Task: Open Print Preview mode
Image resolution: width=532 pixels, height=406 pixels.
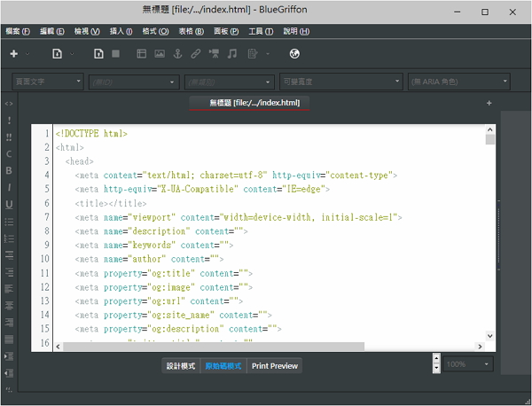Action: (275, 366)
